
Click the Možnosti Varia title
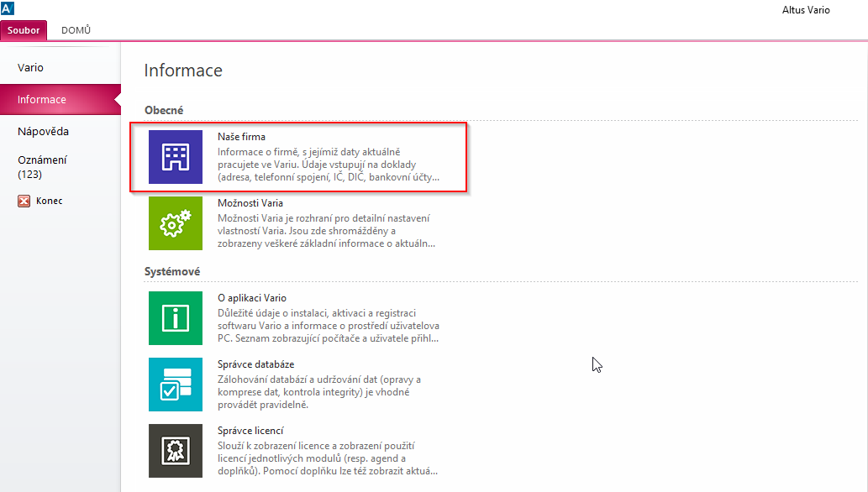click(x=250, y=203)
